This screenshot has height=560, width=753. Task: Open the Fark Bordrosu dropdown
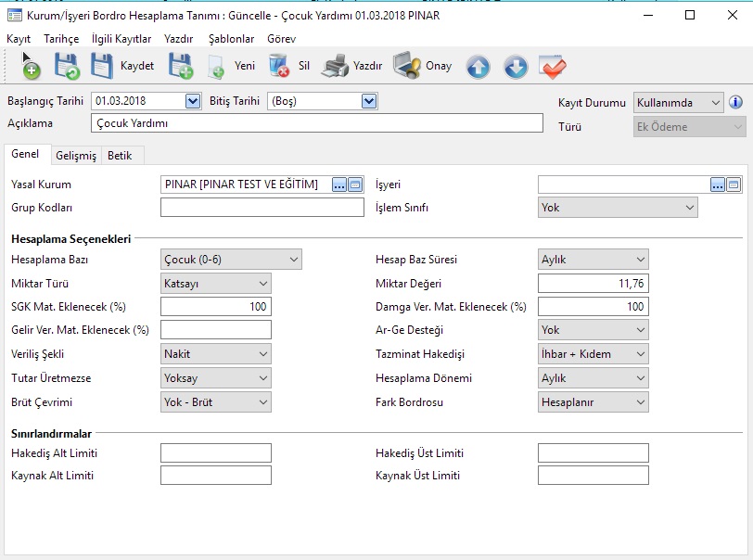593,402
